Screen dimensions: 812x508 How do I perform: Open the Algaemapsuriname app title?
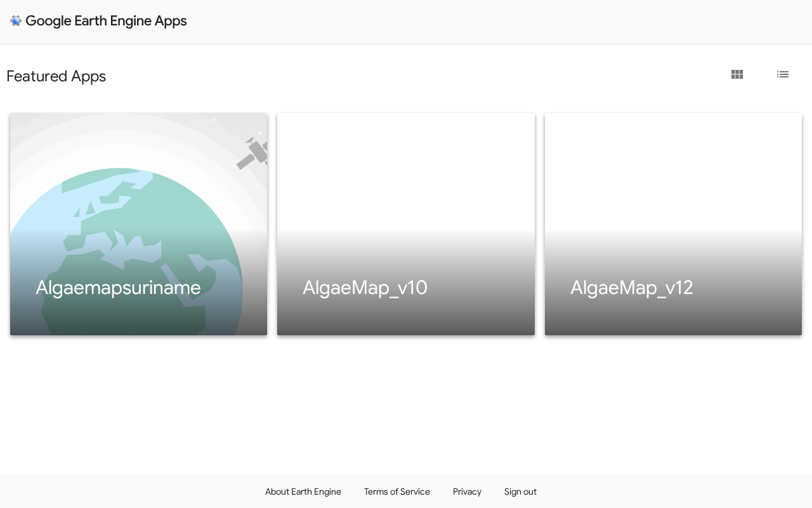[118, 288]
